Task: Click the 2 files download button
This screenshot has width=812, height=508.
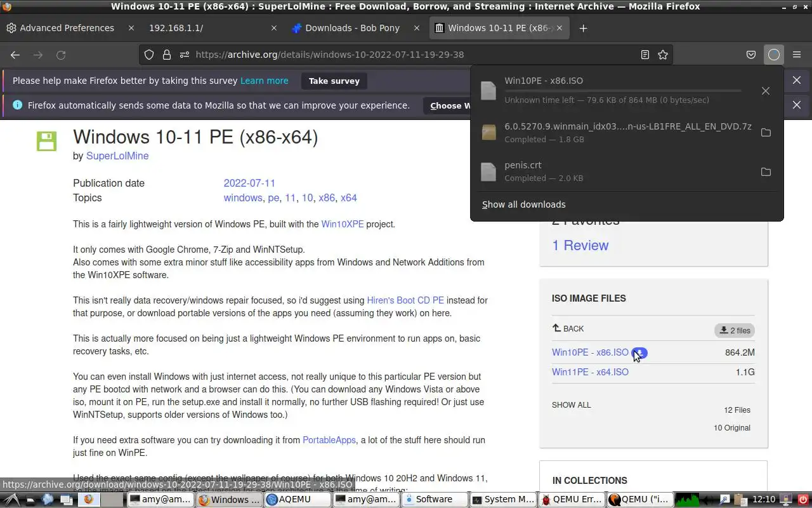Action: pos(735,330)
